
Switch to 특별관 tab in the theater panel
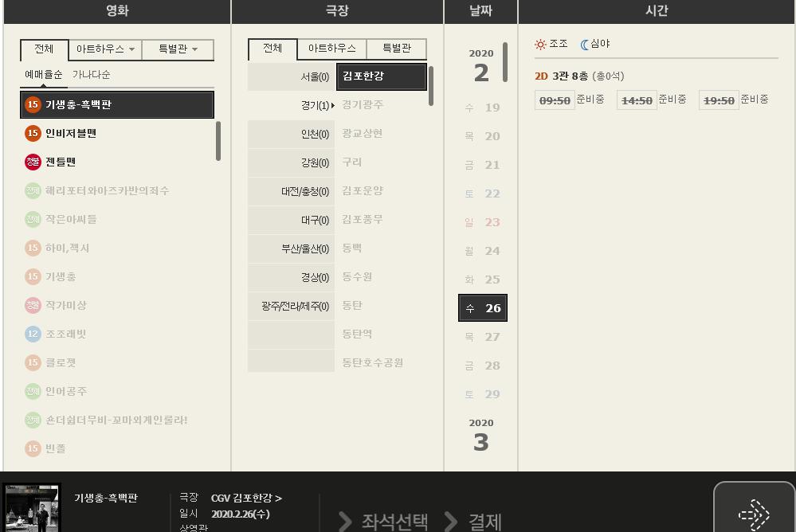397,49
